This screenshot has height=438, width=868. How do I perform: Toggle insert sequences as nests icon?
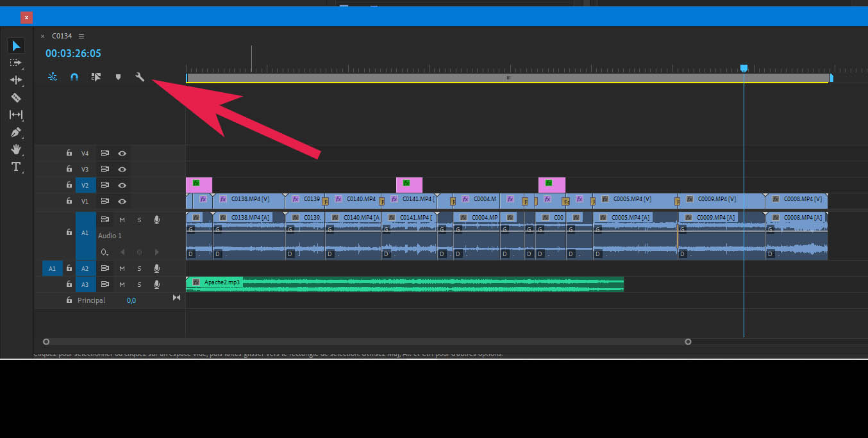[53, 77]
